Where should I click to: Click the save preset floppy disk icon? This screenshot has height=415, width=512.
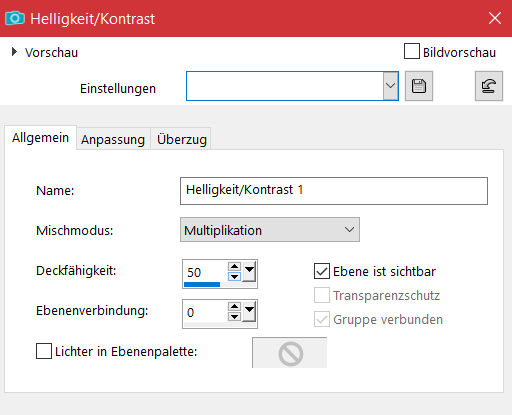pos(419,86)
